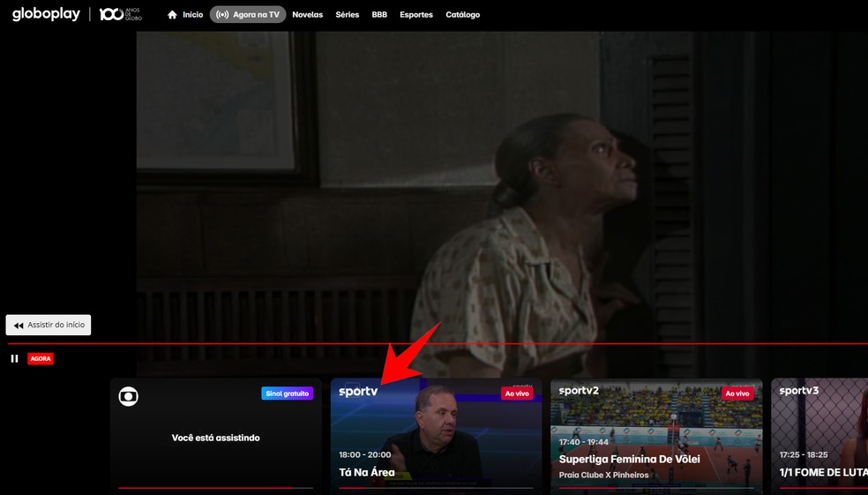
Task: Click the 18:00 - 20:00 schedule text
Action: pyautogui.click(x=365, y=454)
